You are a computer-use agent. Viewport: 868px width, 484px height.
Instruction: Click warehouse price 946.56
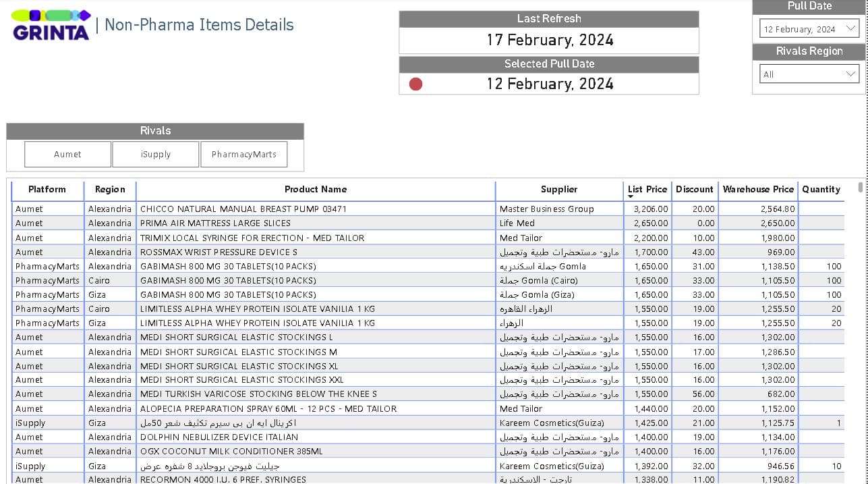click(781, 466)
